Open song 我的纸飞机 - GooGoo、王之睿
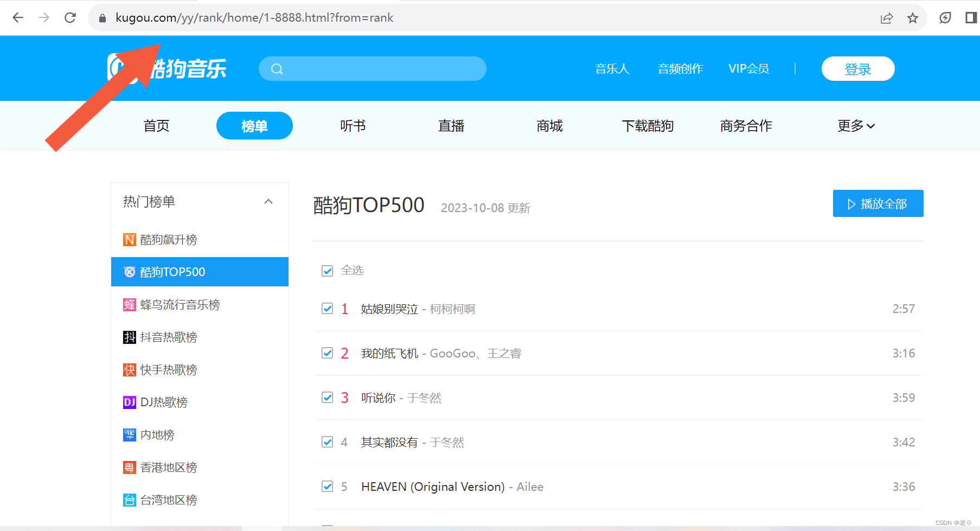 [441, 354]
